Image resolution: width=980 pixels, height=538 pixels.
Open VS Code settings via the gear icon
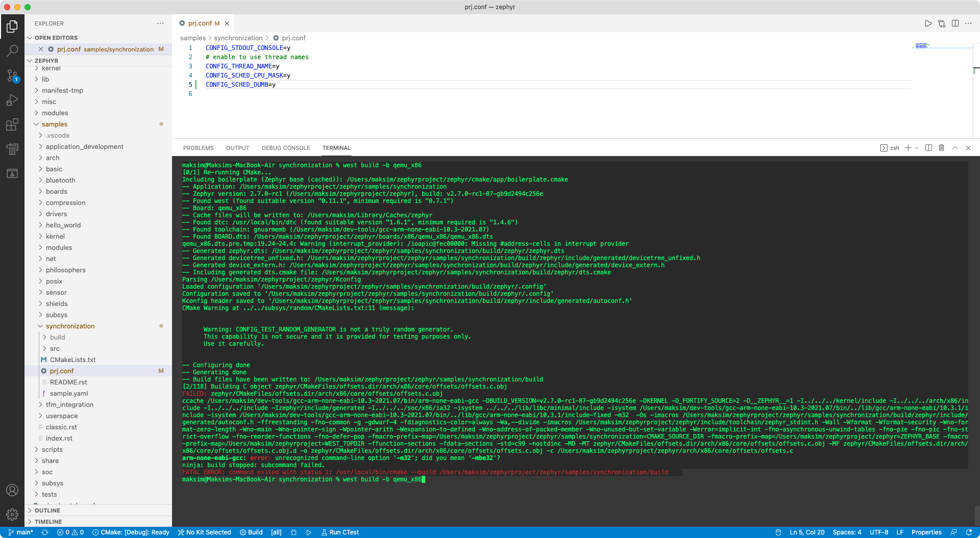[12, 515]
